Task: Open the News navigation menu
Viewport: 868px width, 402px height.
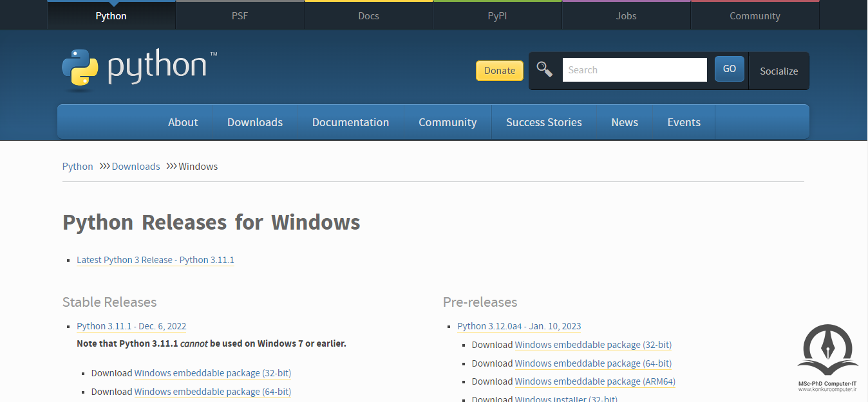Action: point(625,122)
